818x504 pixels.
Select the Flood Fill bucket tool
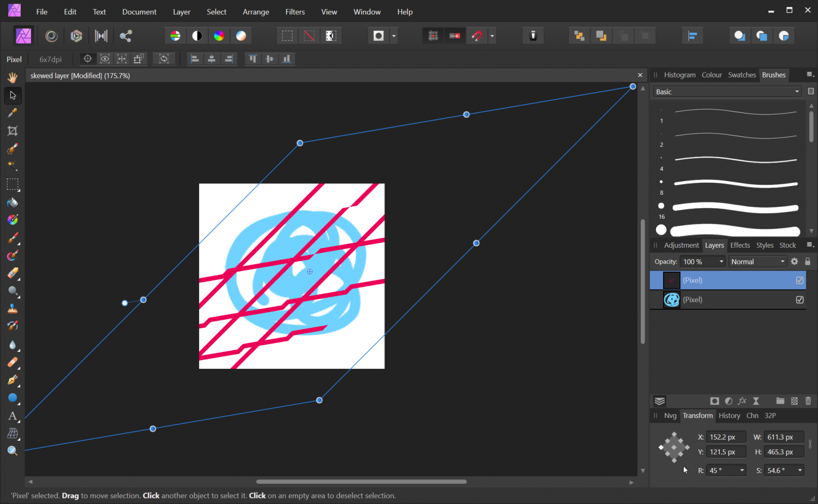[13, 202]
